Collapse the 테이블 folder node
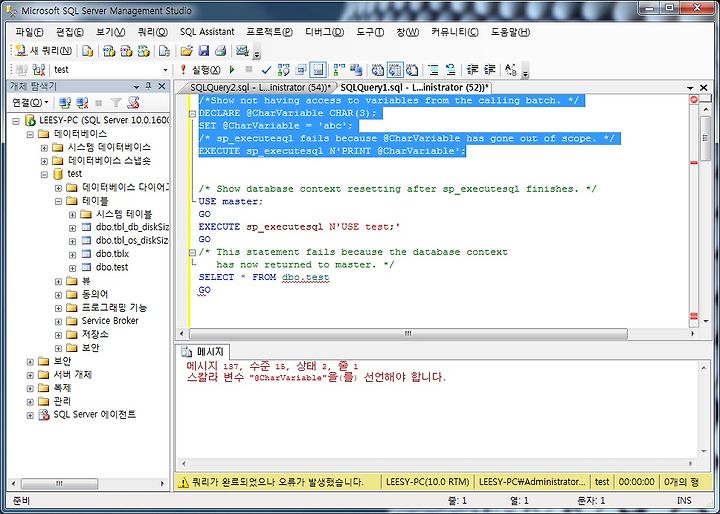The height and width of the screenshot is (514, 720). (x=58, y=201)
